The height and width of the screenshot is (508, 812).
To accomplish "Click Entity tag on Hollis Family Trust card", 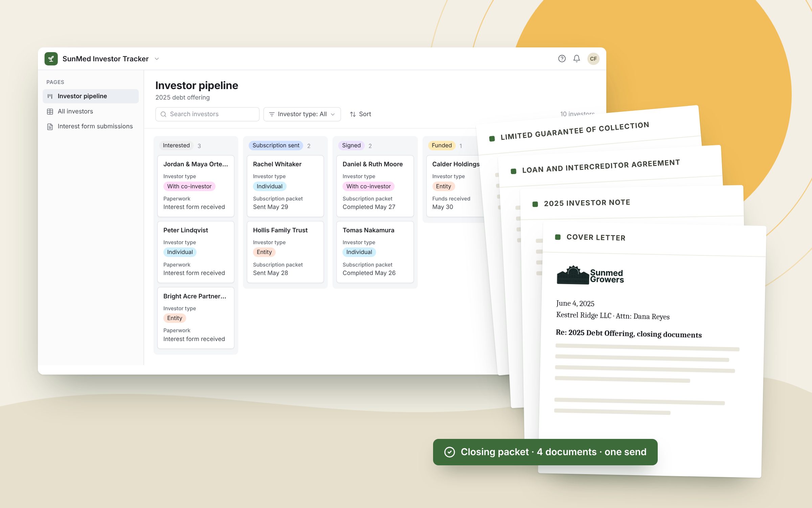I will click(x=264, y=252).
